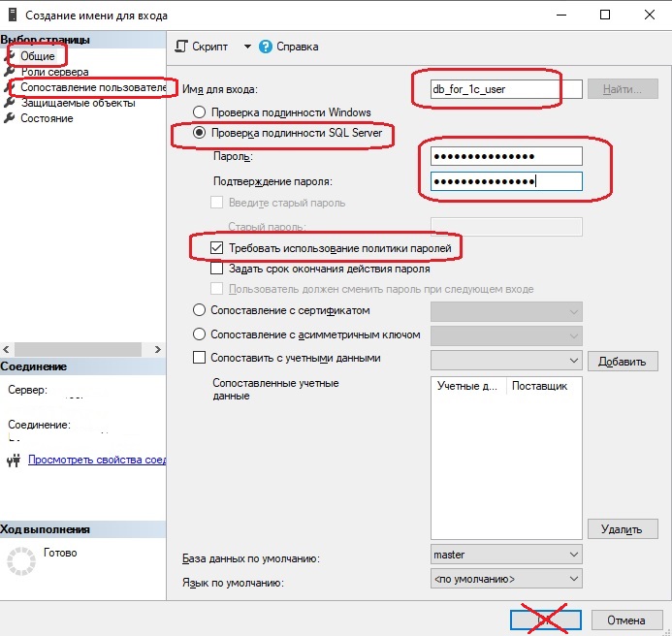672x636 pixels.
Task: Click the progress spinner icon near Готово
Action: tap(21, 560)
